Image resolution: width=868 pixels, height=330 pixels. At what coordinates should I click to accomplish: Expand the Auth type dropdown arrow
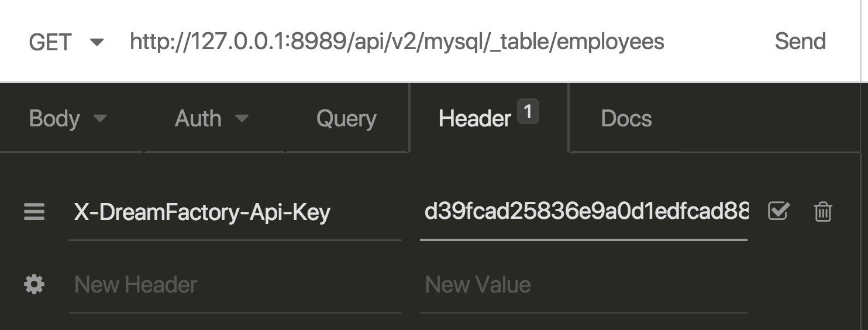pyautogui.click(x=242, y=119)
